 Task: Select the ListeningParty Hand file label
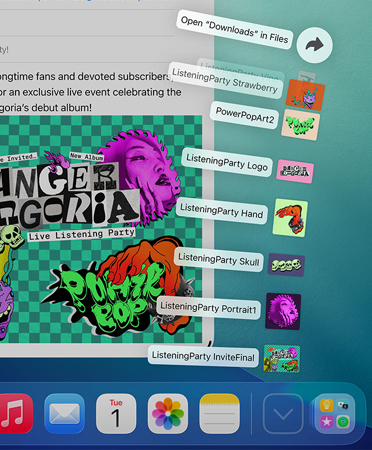click(x=221, y=211)
